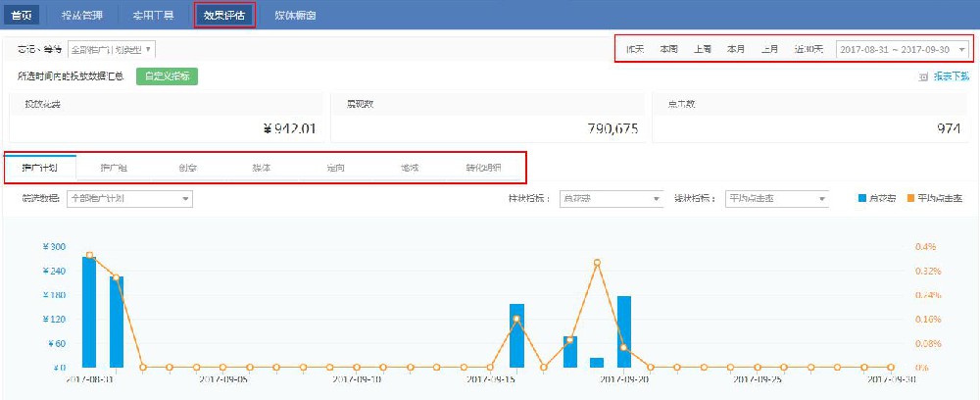Click the 报表下载 link
Viewport: 980px width, 400px height.
point(951,75)
